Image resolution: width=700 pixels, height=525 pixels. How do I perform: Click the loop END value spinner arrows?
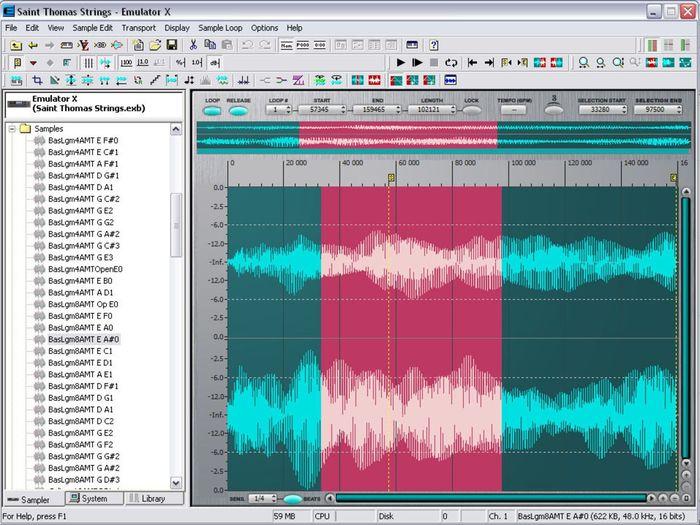tap(398, 109)
